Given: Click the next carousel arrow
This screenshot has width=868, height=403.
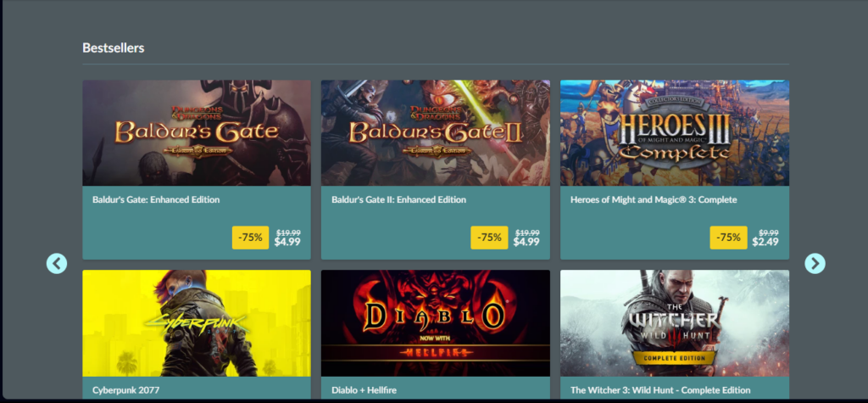Looking at the screenshot, I should tap(815, 263).
